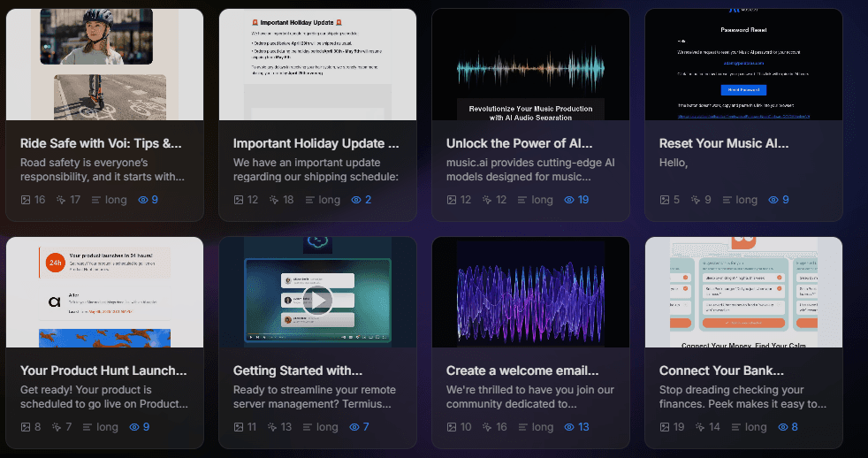Screen dimensions: 868x458
Task: Open the 'Connect Your Bank...' card title
Action: point(721,370)
